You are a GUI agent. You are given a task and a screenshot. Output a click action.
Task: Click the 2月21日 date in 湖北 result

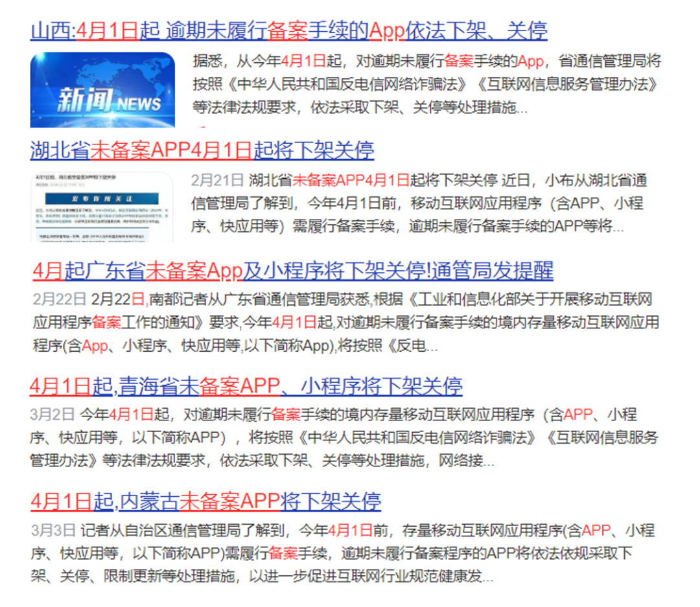(217, 180)
